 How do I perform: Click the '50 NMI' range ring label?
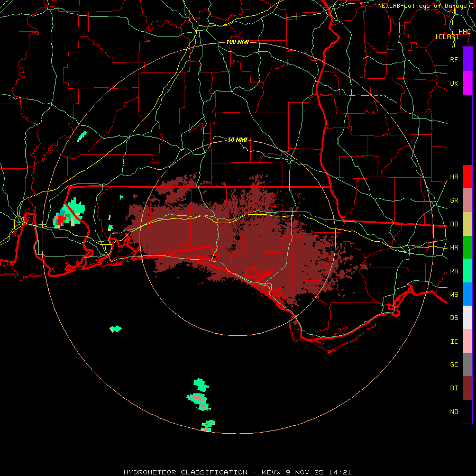[237, 140]
